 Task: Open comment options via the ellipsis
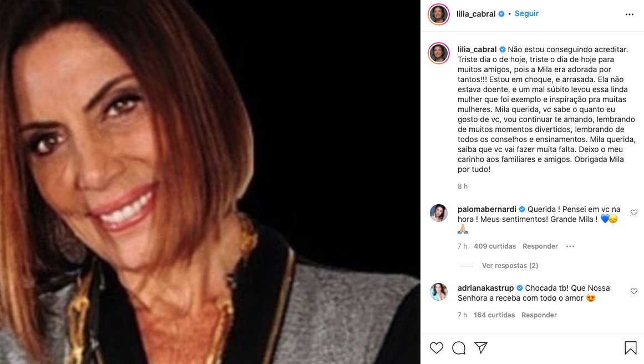coord(570,246)
